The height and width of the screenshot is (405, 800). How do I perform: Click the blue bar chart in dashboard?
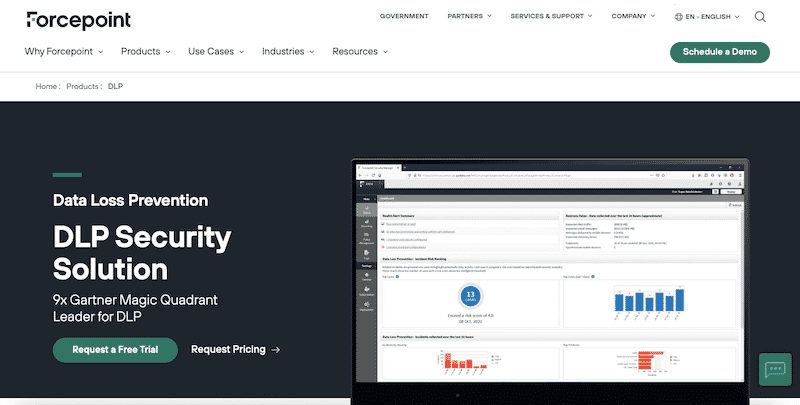649,301
